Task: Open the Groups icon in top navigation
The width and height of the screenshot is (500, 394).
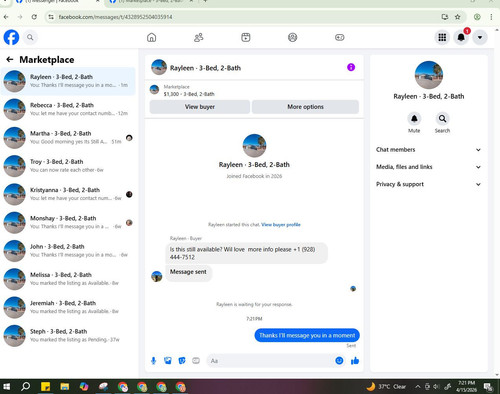Action: 292,37
